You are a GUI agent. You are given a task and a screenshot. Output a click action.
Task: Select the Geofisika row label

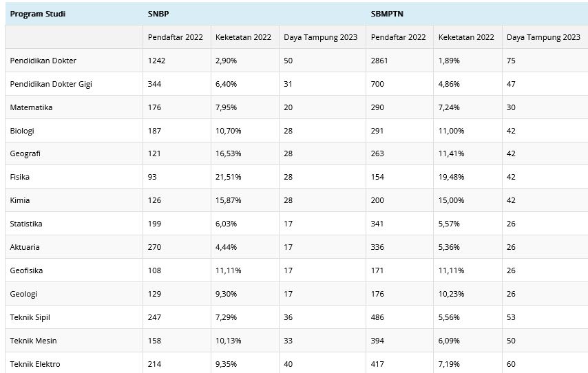pos(74,270)
